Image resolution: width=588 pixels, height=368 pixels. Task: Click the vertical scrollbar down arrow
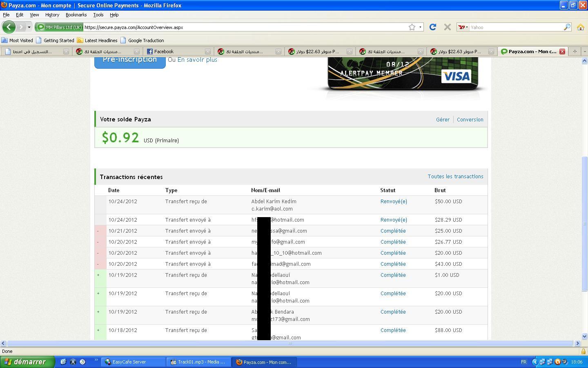click(584, 337)
